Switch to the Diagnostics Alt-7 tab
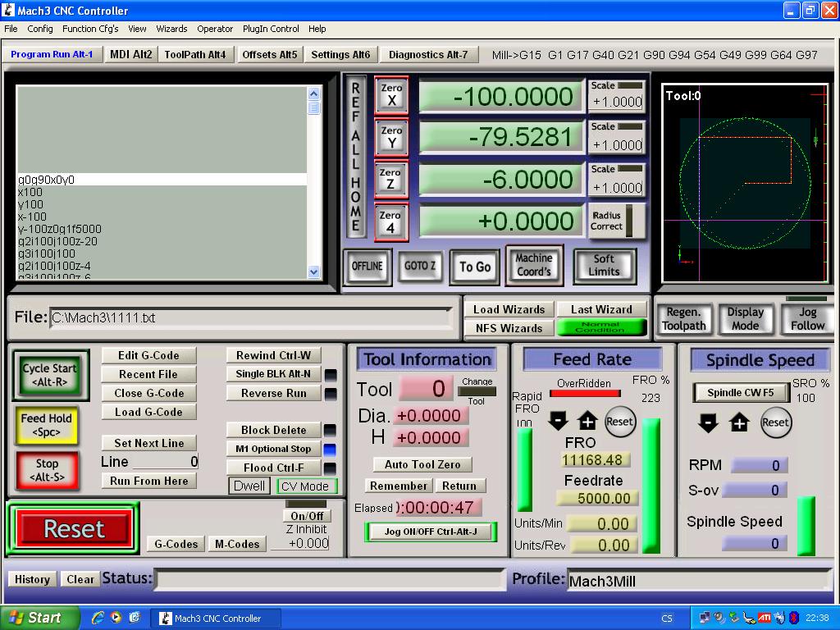 pyautogui.click(x=427, y=55)
